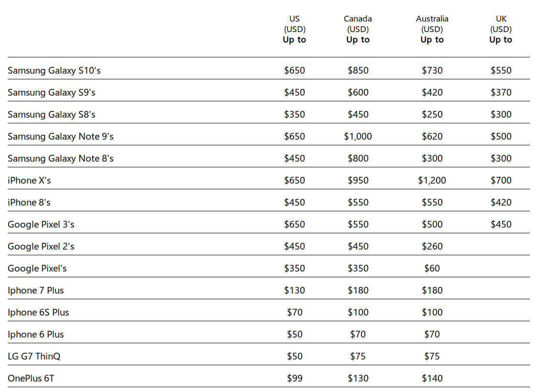Select the $140 Australia price for OnePlus 6T
The width and height of the screenshot is (537, 392).
click(432, 379)
